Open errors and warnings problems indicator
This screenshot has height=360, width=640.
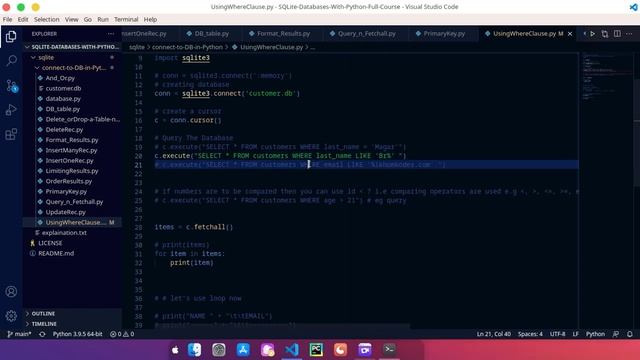(x=122, y=334)
